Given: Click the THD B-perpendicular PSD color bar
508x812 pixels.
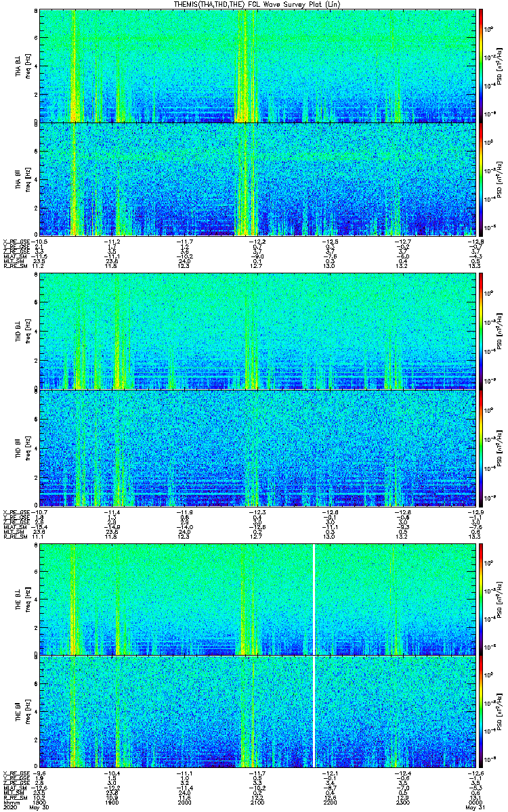Looking at the screenshot, I should [481, 332].
